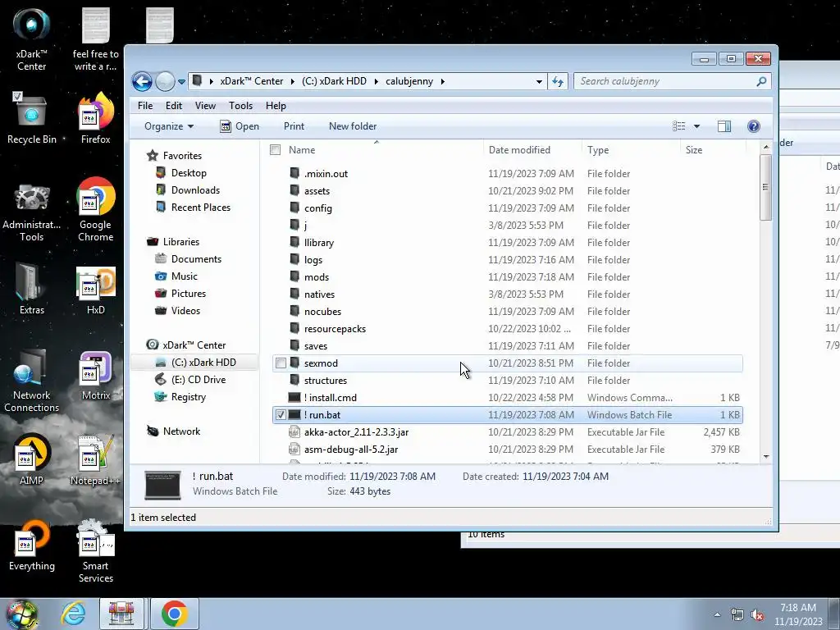Click the scrollbar down arrow
Image resolution: width=840 pixels, height=630 pixels.
click(766, 456)
